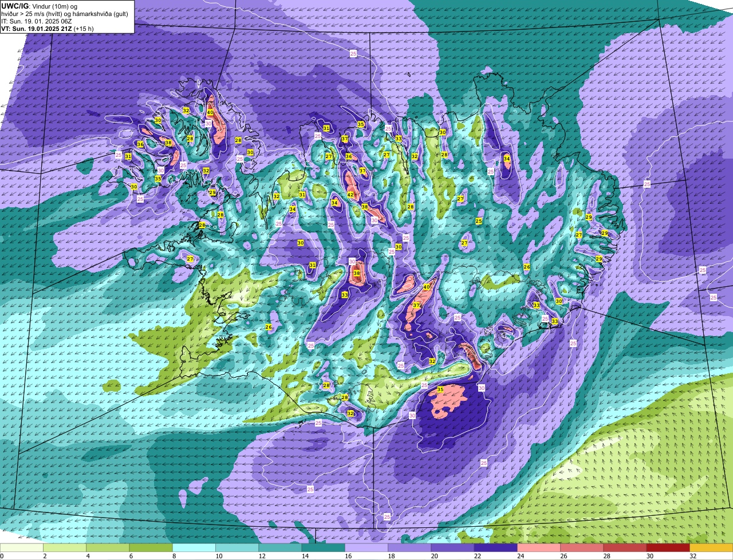Choose the orange legend swatch above 32 m/s
Screen dimensions: 733x560
711,548
